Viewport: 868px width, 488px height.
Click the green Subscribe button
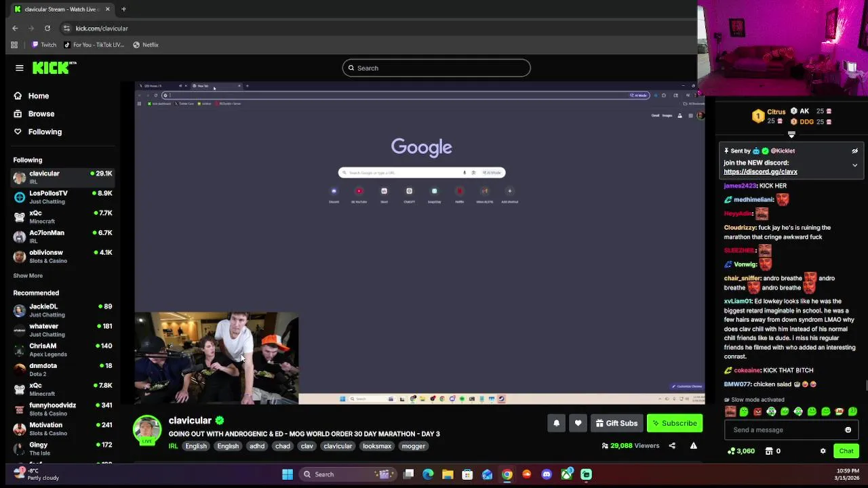coord(675,423)
